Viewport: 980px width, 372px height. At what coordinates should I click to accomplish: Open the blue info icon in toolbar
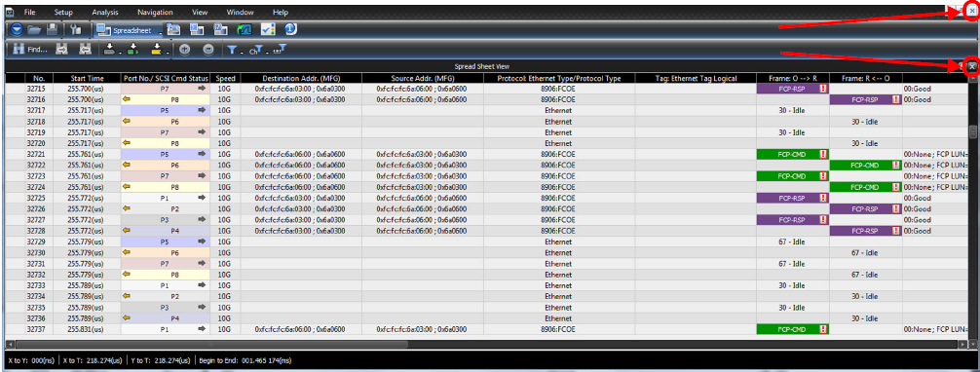(x=290, y=29)
